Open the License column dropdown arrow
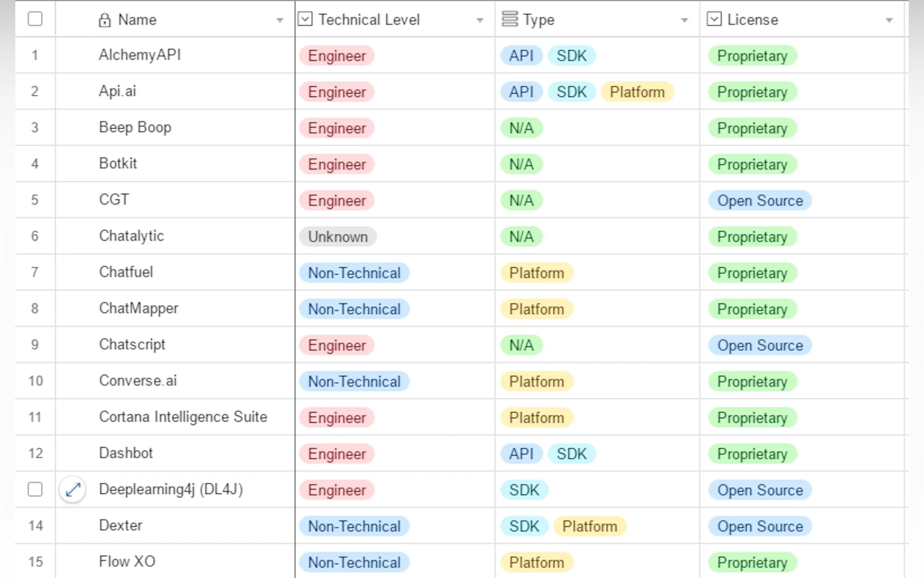This screenshot has height=578, width=924. point(889,20)
